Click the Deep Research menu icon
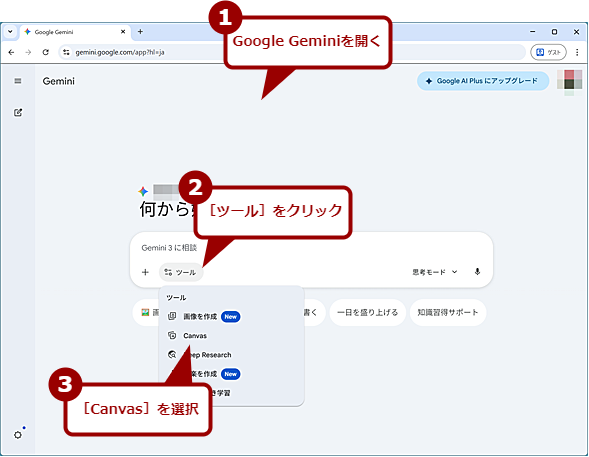The height and width of the screenshot is (457, 589). pyautogui.click(x=172, y=354)
